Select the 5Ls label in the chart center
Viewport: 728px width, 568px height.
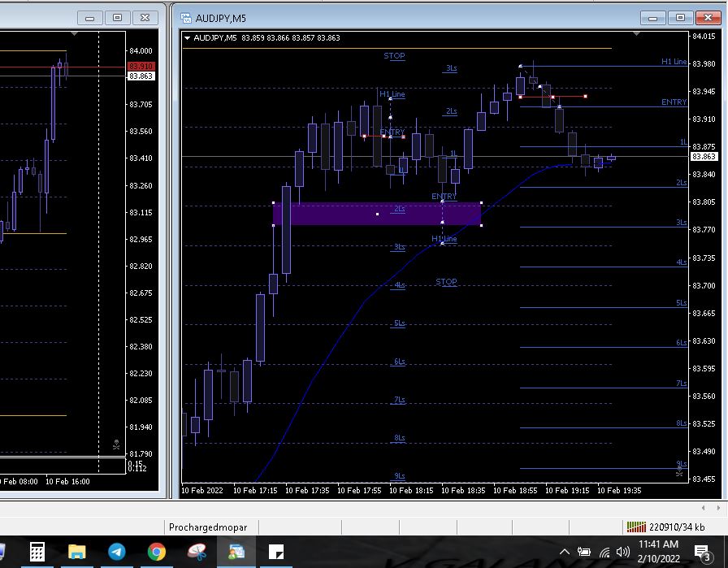399,323
